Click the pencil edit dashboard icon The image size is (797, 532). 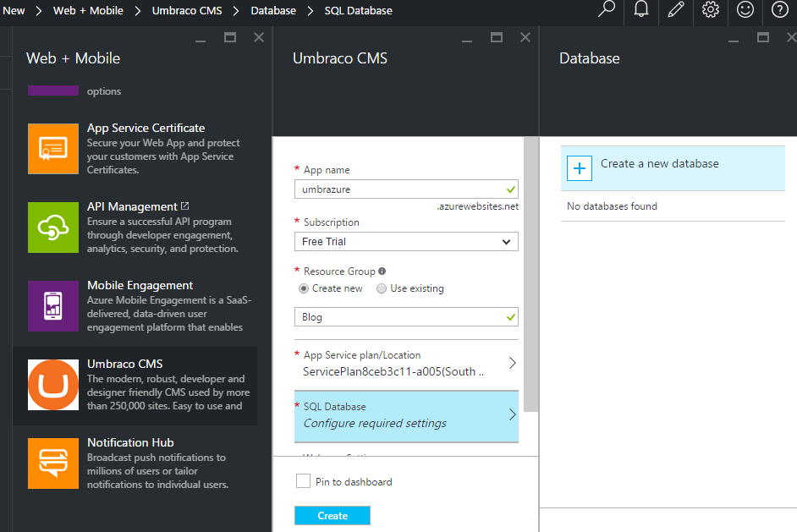(x=675, y=9)
